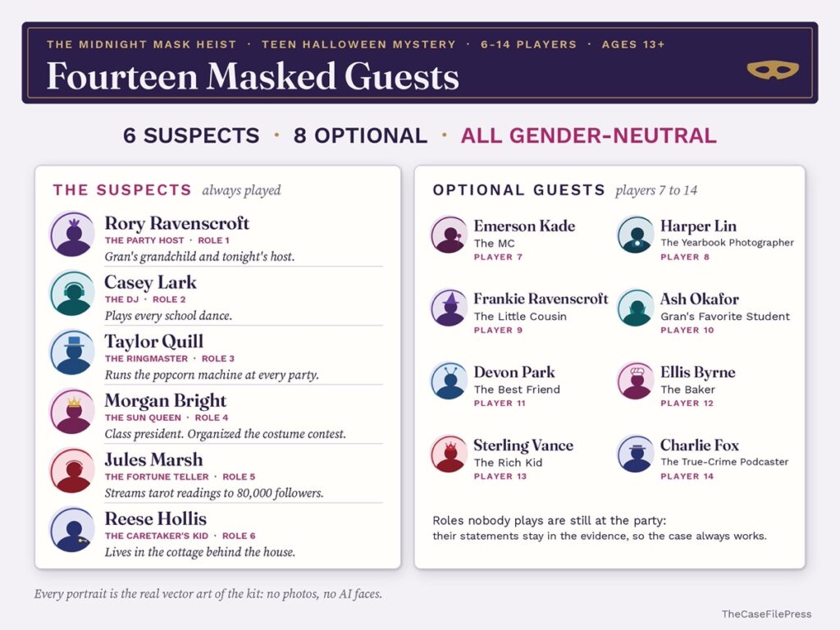Select Casey Lark's headphone portrait icon
This screenshot has height=630, width=840.
pos(72,293)
